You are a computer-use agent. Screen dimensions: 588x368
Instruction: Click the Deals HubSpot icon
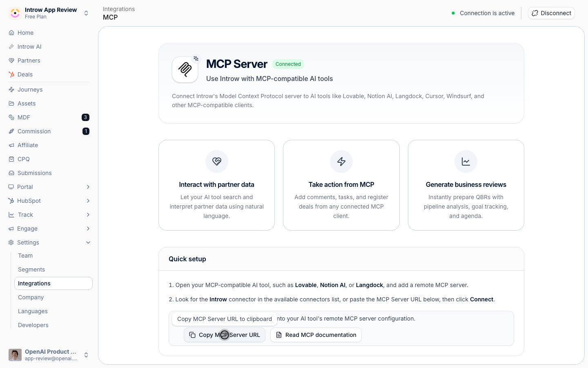pyautogui.click(x=11, y=74)
